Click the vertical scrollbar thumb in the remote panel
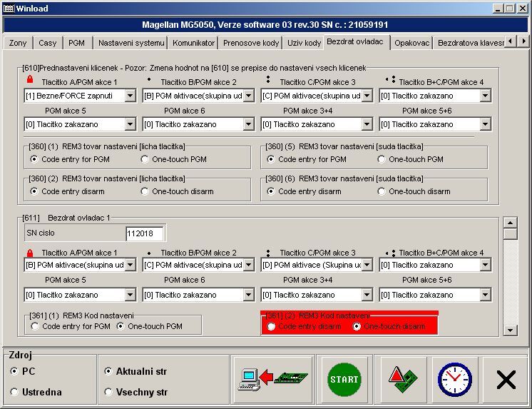This screenshot has width=532, height=409. click(510, 233)
